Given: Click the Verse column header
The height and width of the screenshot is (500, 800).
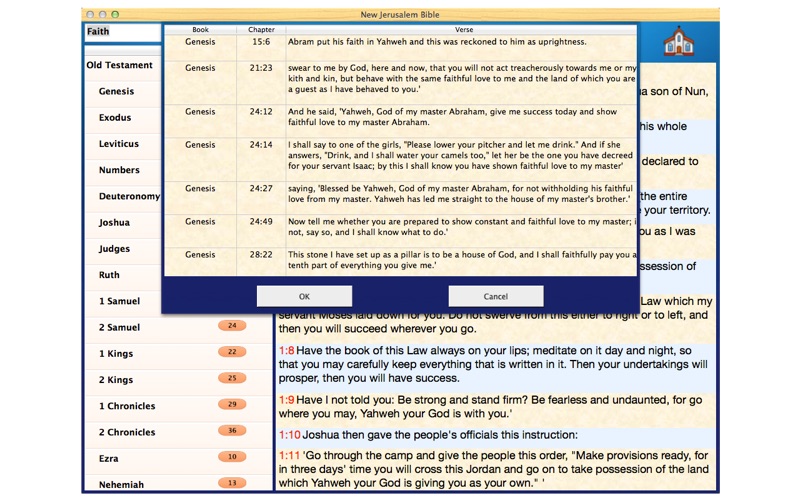Looking at the screenshot, I should 462,30.
